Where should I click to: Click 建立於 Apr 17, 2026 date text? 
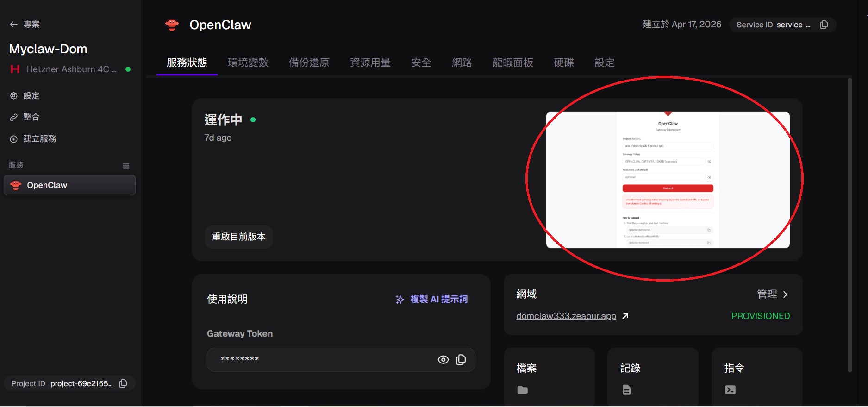click(x=682, y=25)
